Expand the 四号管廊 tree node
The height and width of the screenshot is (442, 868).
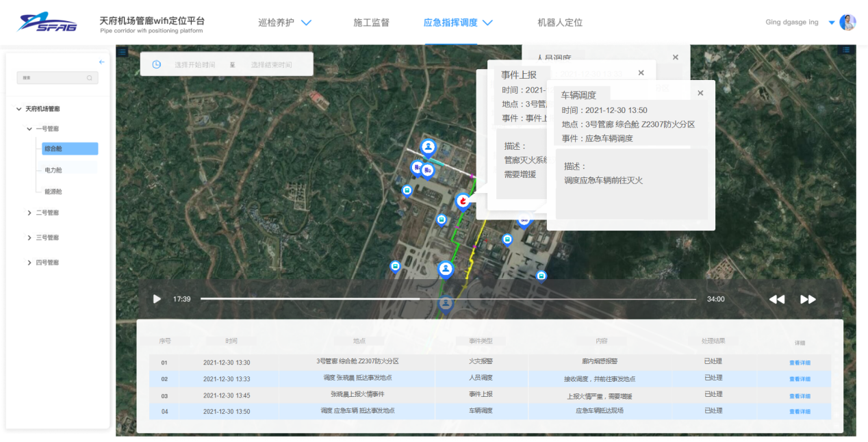click(x=29, y=263)
